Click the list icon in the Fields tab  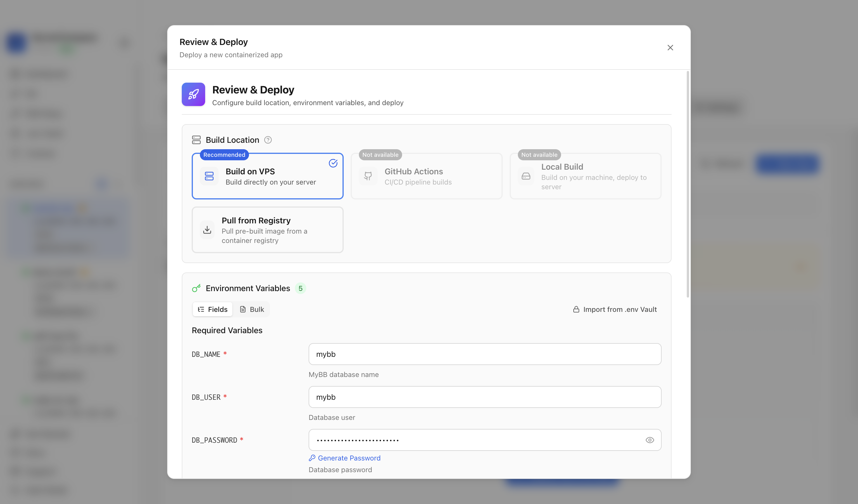201,309
